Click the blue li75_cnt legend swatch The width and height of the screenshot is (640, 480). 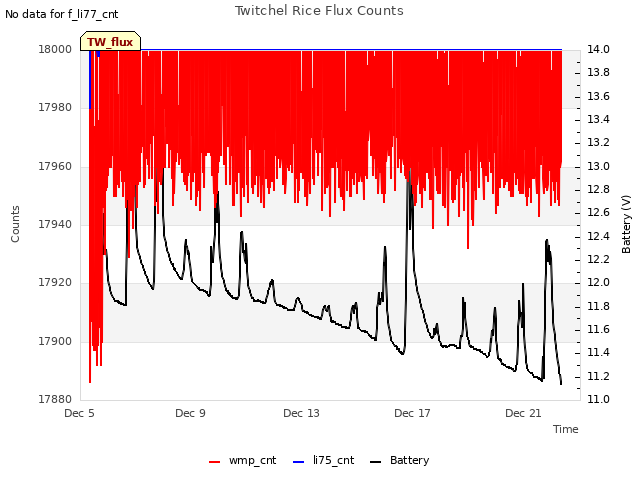click(x=299, y=462)
